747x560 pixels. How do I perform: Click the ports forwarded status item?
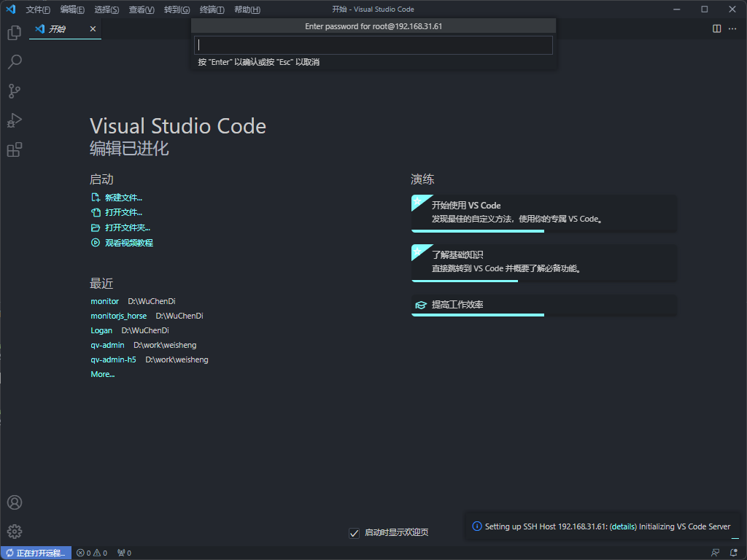click(x=124, y=553)
